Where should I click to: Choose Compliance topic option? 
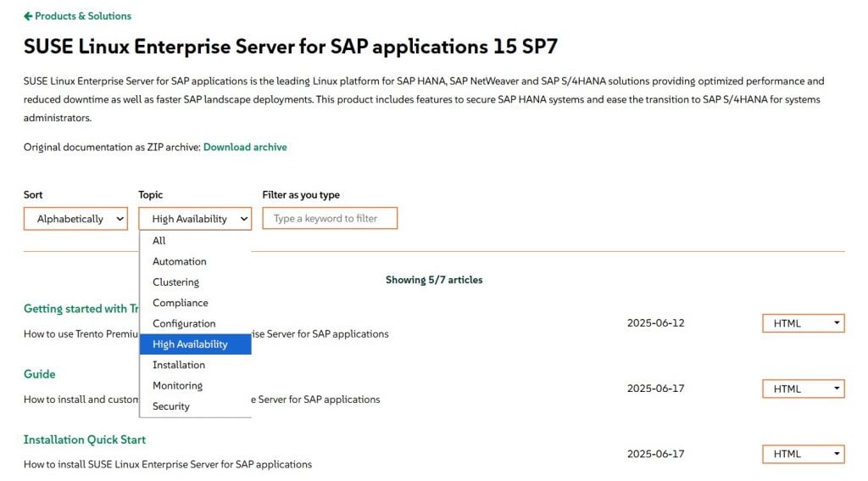(x=196, y=303)
